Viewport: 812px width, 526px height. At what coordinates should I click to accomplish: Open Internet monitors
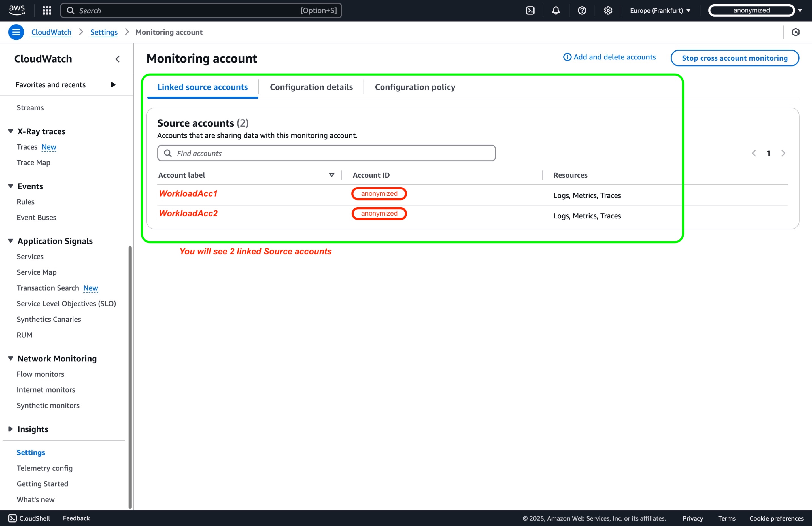pyautogui.click(x=46, y=390)
